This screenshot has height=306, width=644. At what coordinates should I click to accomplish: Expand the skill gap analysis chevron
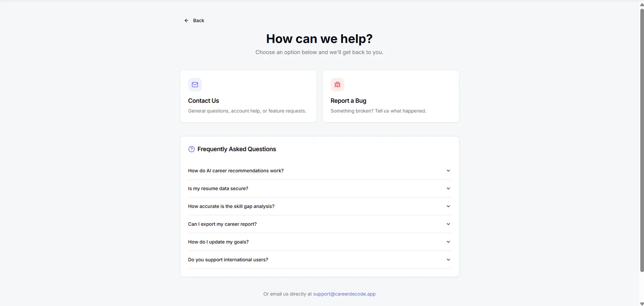point(448,206)
